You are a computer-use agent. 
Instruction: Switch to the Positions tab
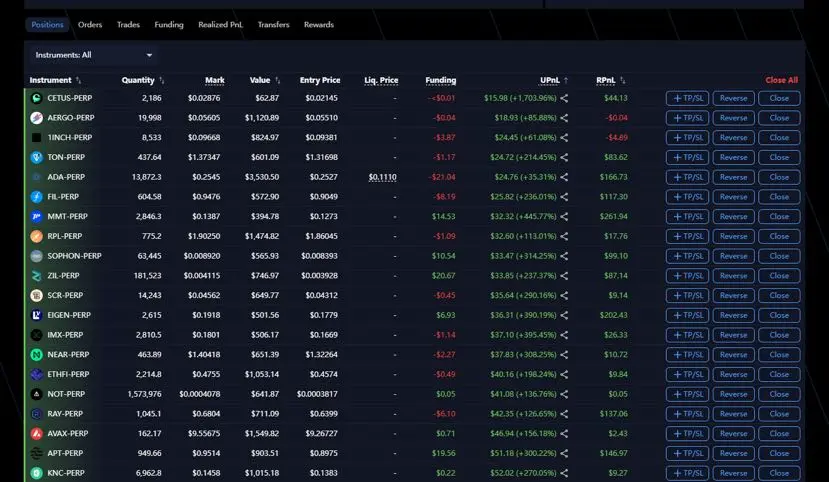point(47,25)
